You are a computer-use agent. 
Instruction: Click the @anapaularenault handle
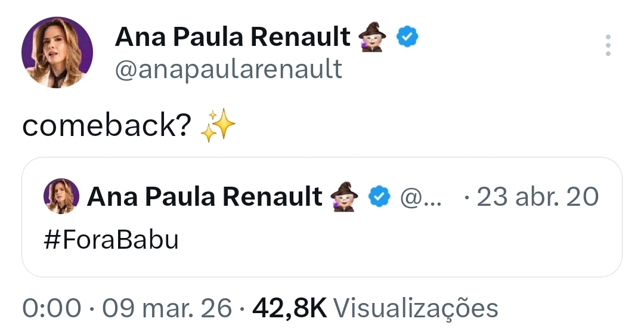228,69
